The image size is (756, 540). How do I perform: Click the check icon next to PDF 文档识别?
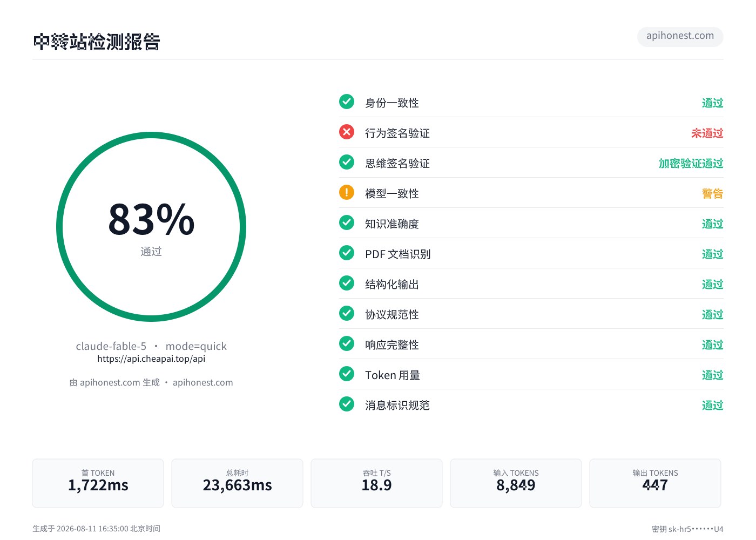(x=347, y=253)
